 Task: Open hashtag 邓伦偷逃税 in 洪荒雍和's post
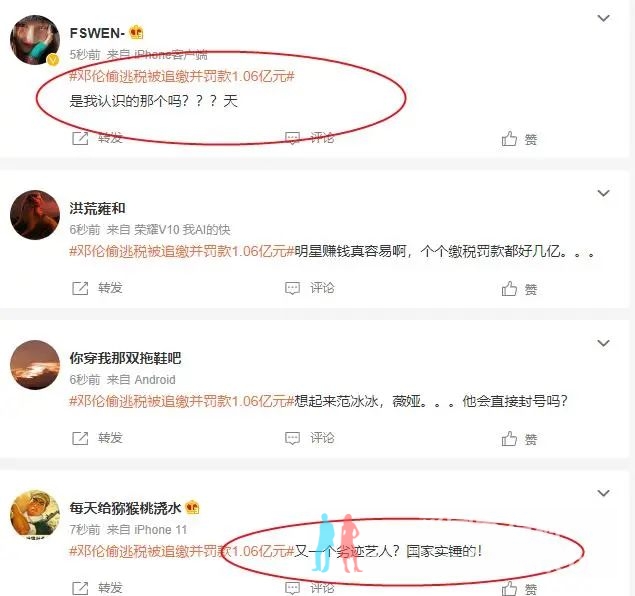click(x=181, y=251)
